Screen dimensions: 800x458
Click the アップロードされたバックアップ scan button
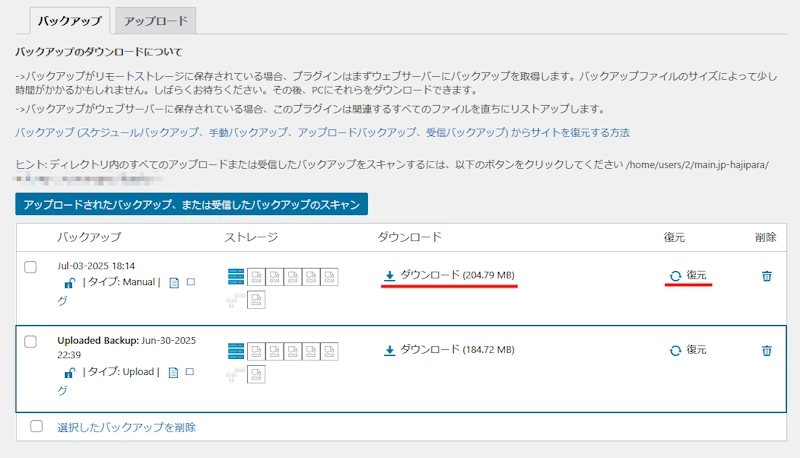pos(192,204)
